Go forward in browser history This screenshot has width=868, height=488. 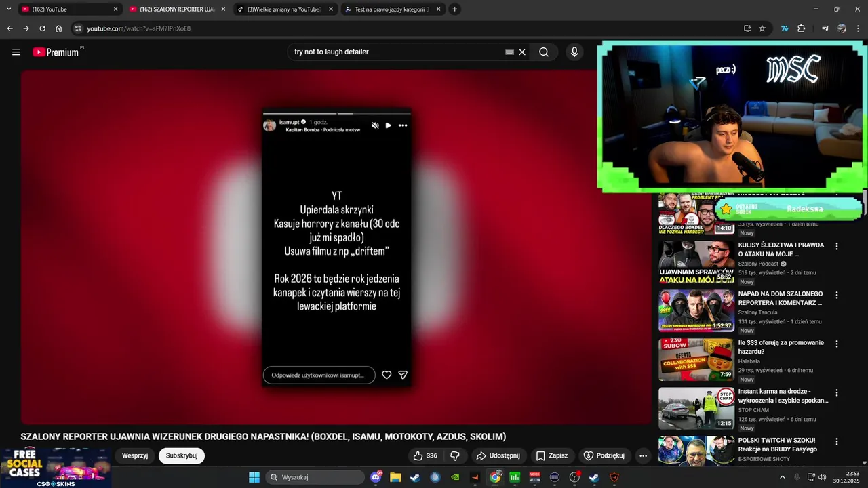[26, 28]
